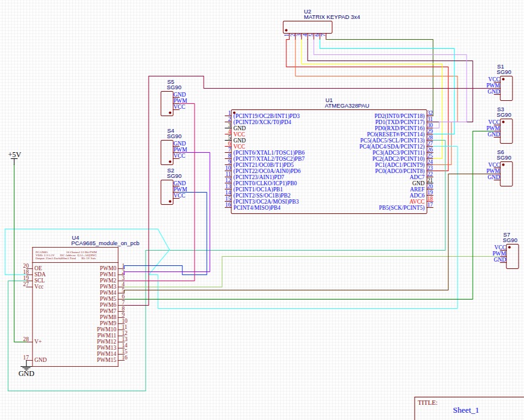This screenshot has width=524, height=420.
Task: Click the TITLE: field label
Action: 427,403
